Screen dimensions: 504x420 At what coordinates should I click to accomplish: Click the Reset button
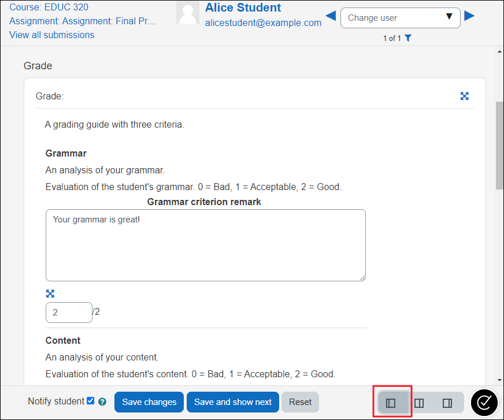click(300, 402)
